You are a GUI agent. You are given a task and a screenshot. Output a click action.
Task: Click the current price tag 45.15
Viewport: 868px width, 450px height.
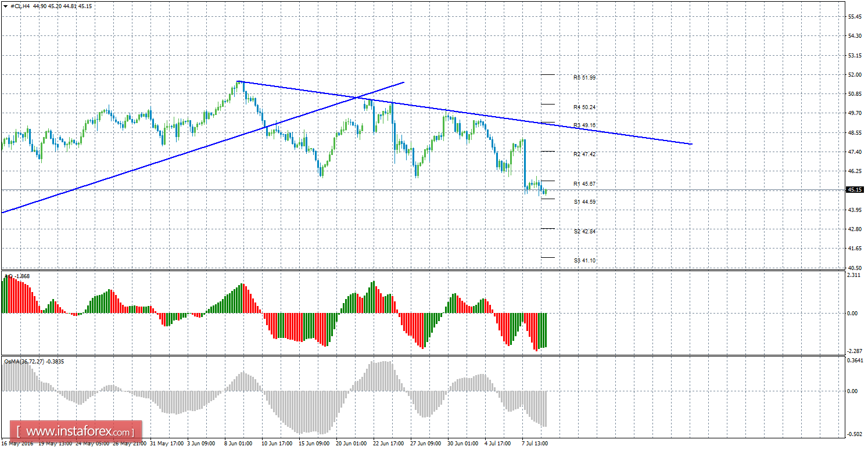pos(855,189)
